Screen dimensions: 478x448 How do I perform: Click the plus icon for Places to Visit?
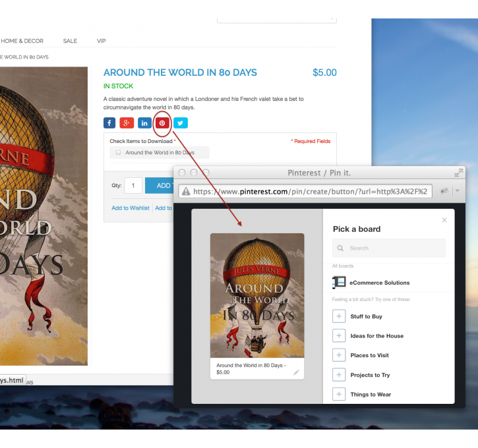click(339, 355)
